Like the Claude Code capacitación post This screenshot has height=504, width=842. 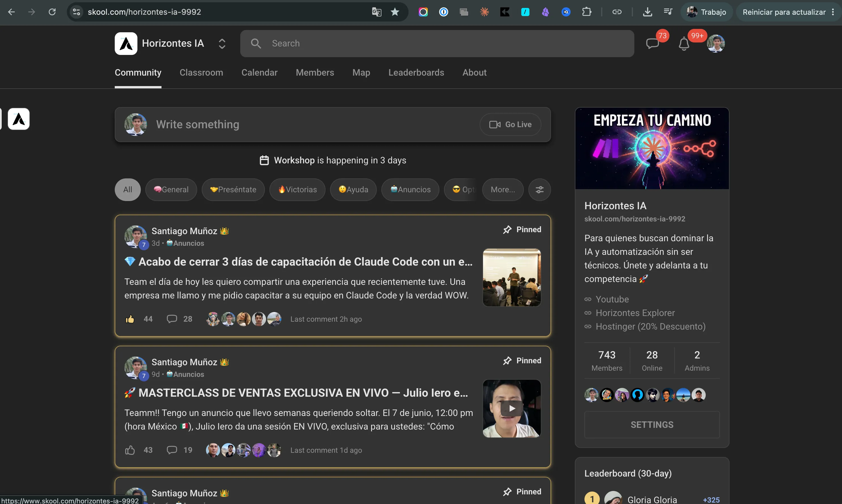tap(130, 319)
